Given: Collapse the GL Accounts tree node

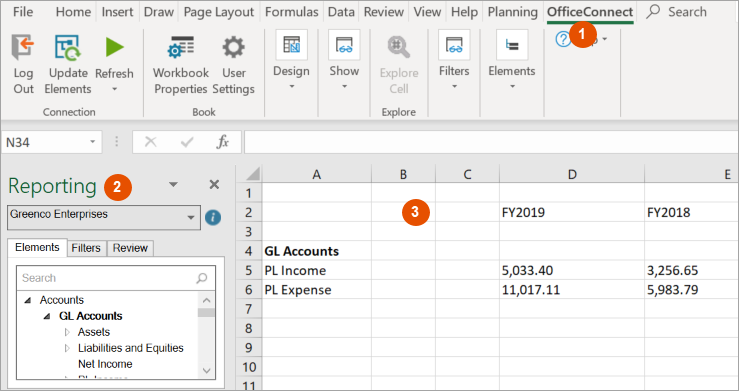Looking at the screenshot, I should click(x=47, y=317).
